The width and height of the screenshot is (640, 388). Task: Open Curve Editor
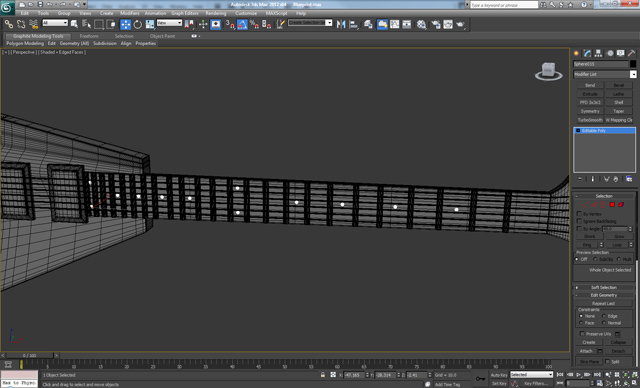[x=395, y=24]
